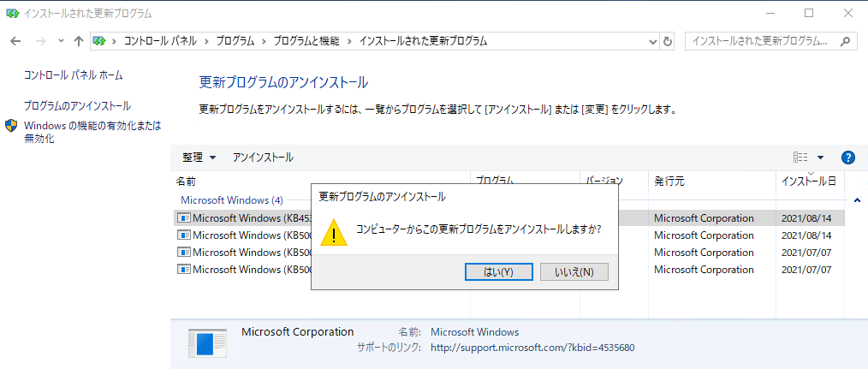Click the Windows features shield icon
The image size is (868, 369).
pos(11,126)
